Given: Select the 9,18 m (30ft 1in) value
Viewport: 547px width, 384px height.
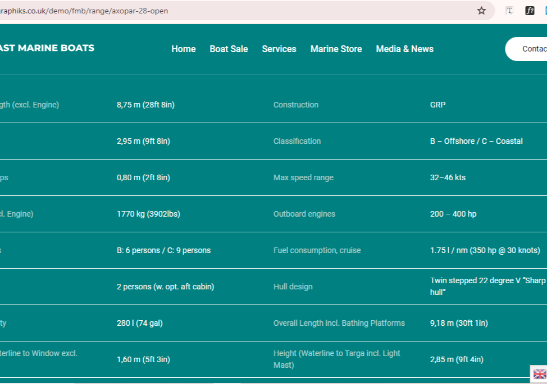Looking at the screenshot, I should click(459, 323).
